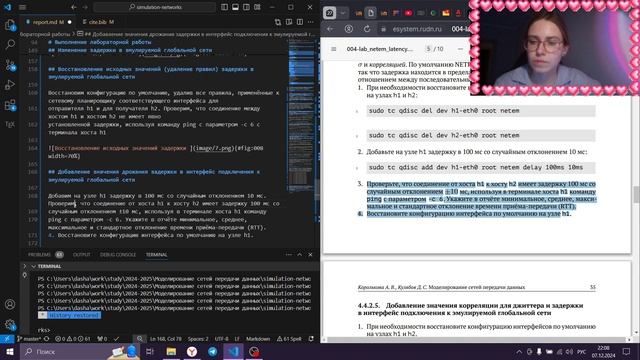This screenshot has width=640, height=360.
Task: Click the Windows taskbar search box
Action: (x=80, y=351)
